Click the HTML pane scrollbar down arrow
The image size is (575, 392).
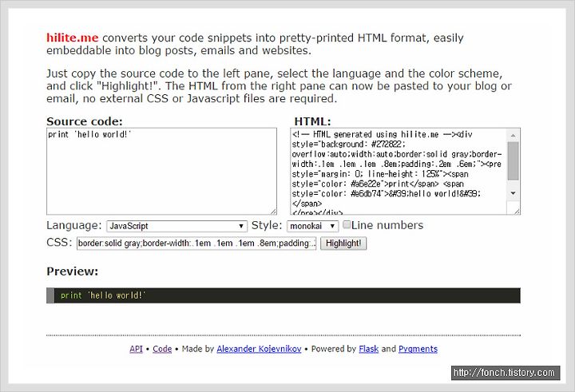point(513,193)
